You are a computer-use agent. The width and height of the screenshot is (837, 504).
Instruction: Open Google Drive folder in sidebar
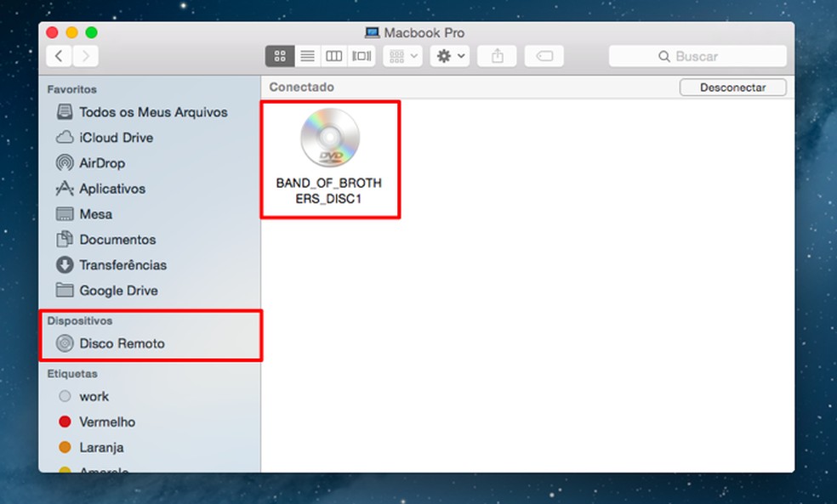107,291
